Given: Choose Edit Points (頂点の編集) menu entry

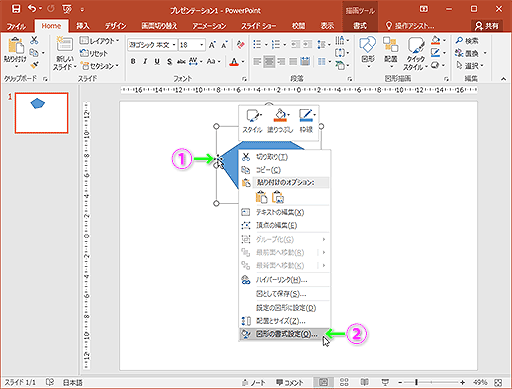Looking at the screenshot, I should tap(284, 225).
